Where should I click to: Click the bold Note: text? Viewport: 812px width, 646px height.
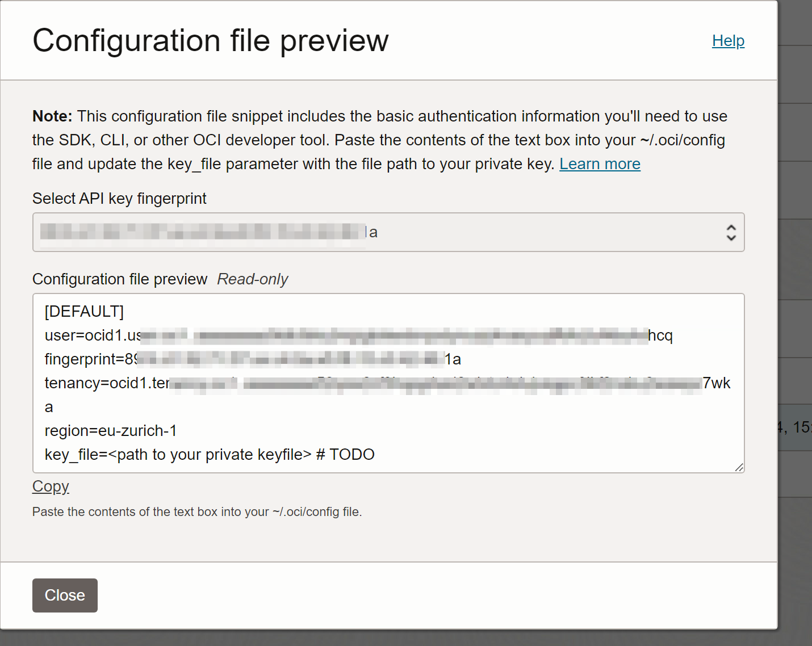tap(52, 116)
